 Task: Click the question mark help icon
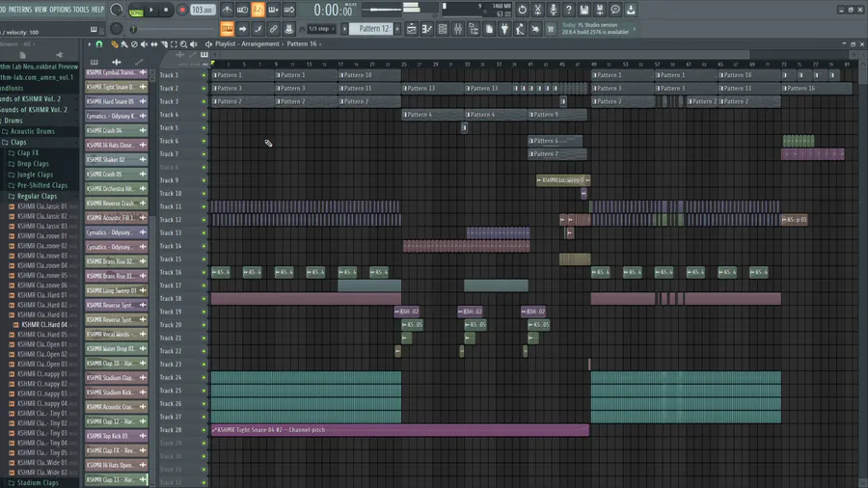(568, 10)
